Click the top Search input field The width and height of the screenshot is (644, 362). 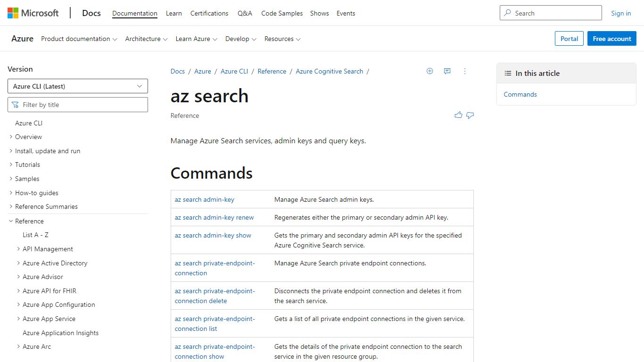coord(551,13)
